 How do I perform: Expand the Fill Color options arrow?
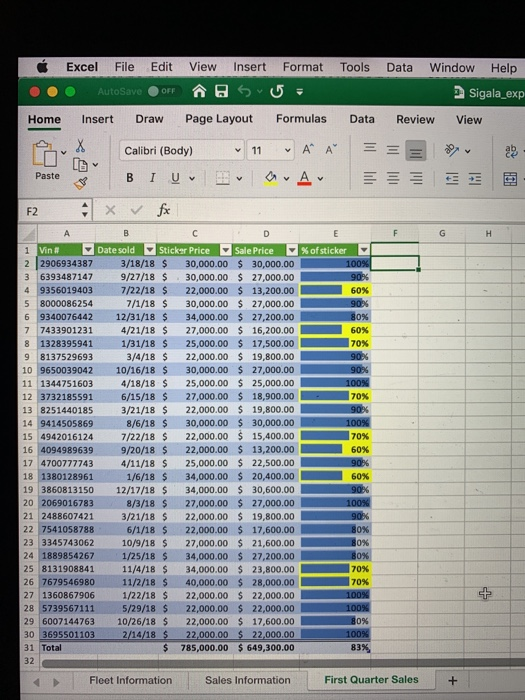click(x=286, y=179)
